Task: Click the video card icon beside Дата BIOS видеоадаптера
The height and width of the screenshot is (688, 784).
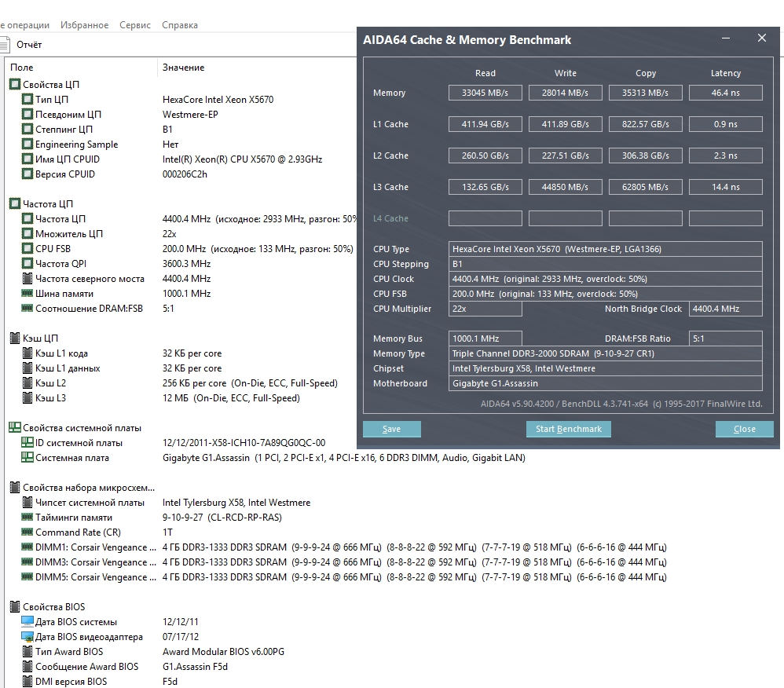Action: (27, 636)
